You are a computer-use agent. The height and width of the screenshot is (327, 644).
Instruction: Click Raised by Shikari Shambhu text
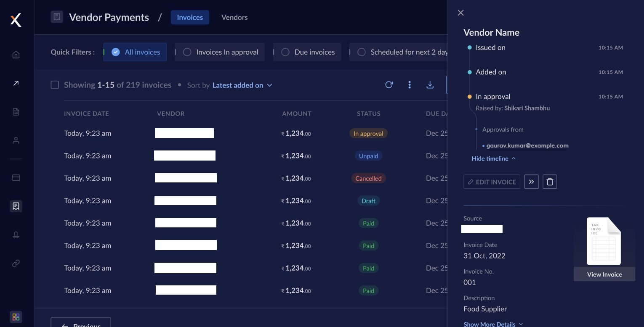pos(513,108)
